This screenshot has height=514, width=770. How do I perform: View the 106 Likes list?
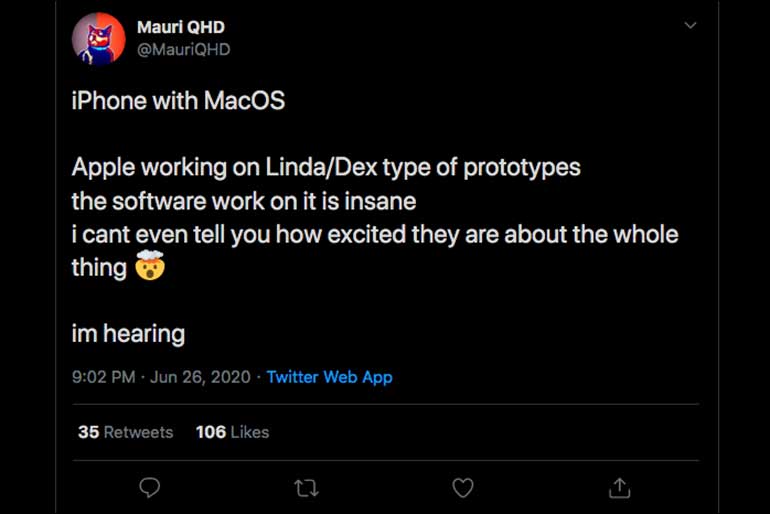pos(232,432)
